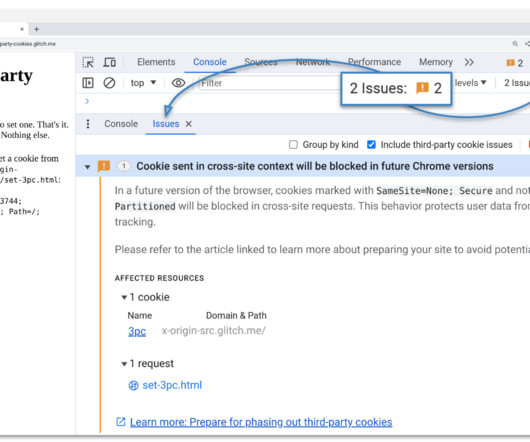Click the console Filter input field
The height and width of the screenshot is (442, 530).
[x=269, y=83]
